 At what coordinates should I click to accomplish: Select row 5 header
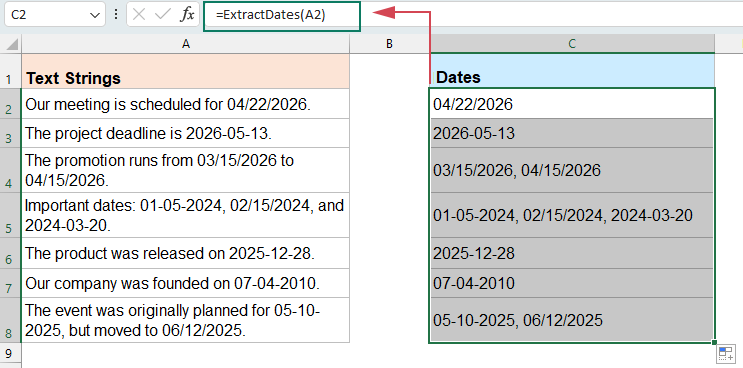pyautogui.click(x=10, y=215)
